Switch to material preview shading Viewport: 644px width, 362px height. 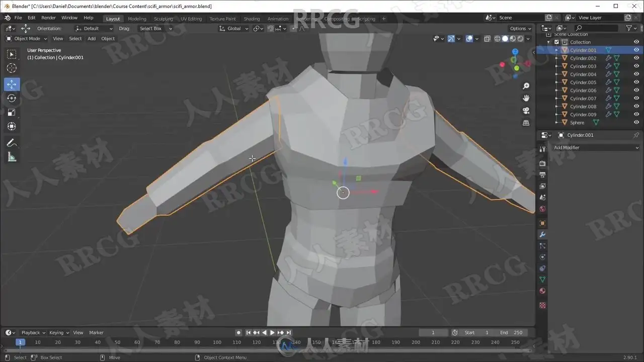click(x=513, y=39)
